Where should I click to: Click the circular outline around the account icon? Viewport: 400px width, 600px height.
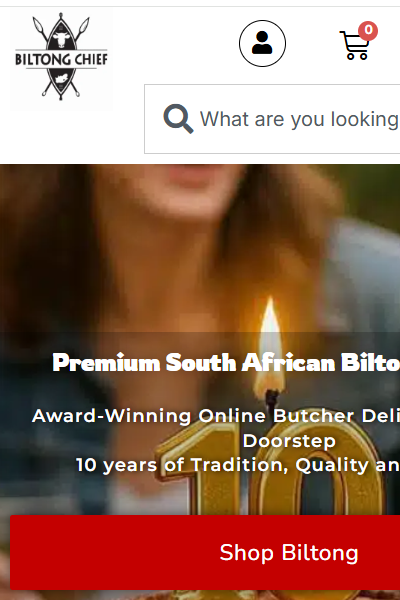click(262, 43)
